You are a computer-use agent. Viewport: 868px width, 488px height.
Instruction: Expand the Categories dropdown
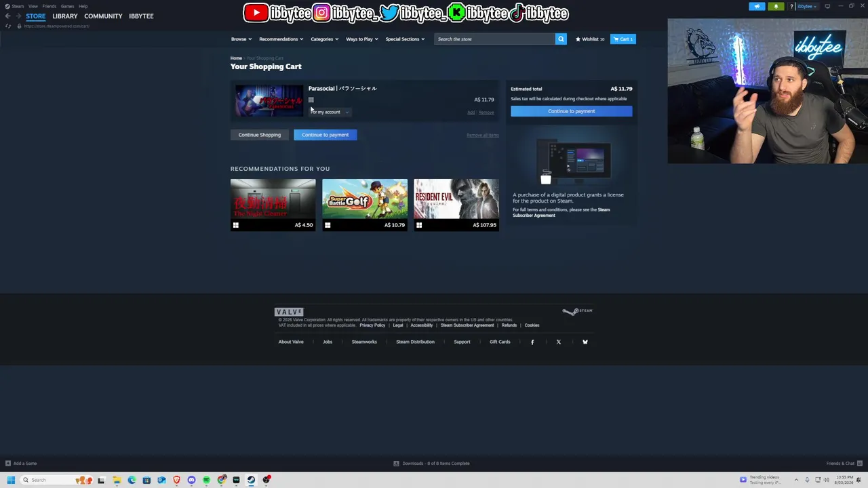click(324, 39)
